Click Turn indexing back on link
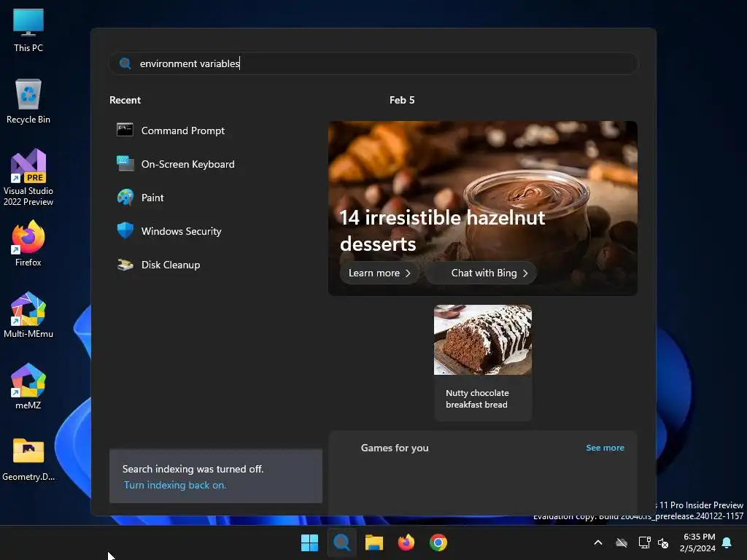The width and height of the screenshot is (747, 560). coord(175,485)
